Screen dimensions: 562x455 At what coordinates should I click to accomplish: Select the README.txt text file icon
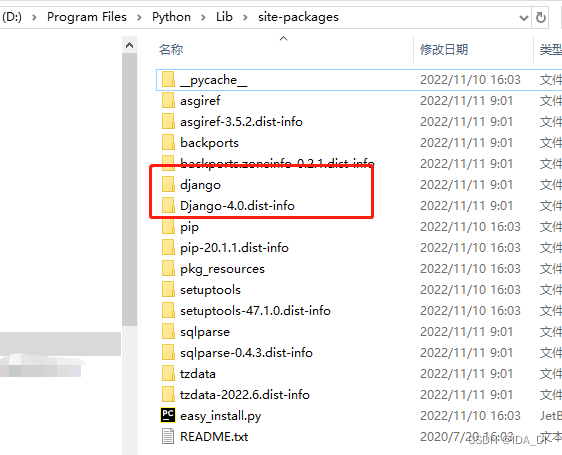click(168, 436)
